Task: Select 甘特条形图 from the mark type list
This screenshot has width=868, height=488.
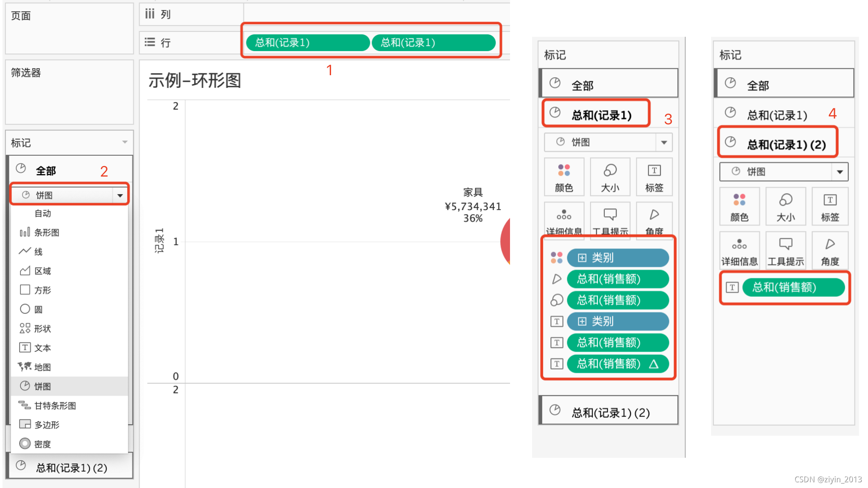Action: 55,405
